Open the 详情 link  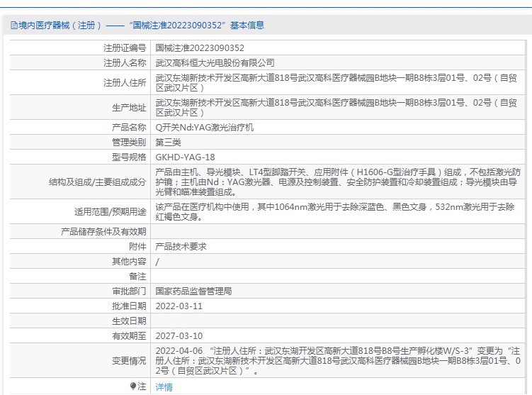[x=164, y=387]
